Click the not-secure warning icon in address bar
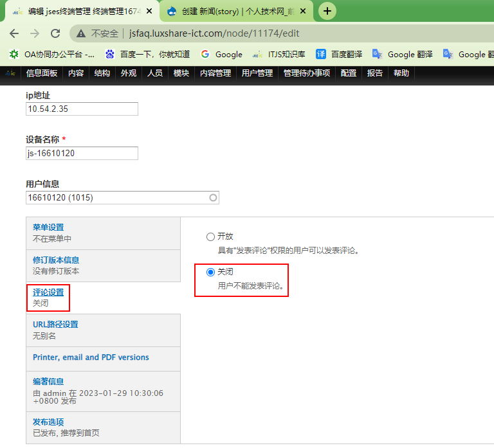 (x=81, y=33)
